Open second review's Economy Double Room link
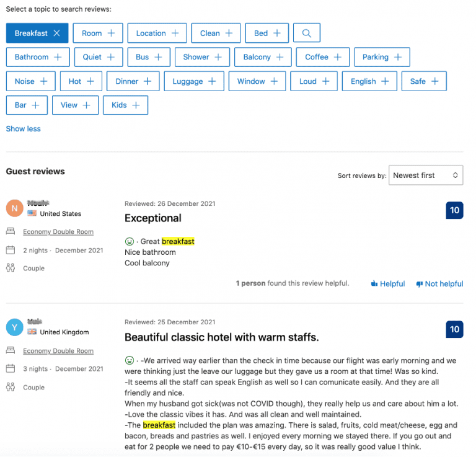The image size is (476, 457). (x=58, y=351)
